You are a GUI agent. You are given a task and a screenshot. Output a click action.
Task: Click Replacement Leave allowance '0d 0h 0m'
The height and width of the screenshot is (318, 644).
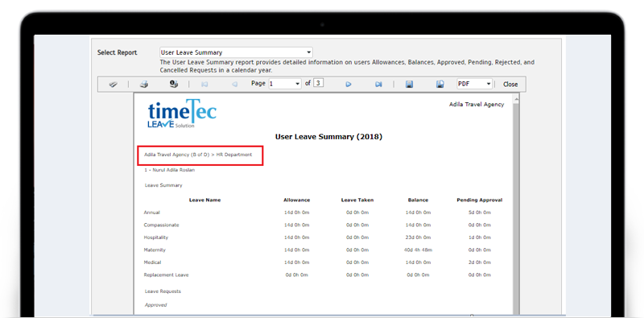296,275
